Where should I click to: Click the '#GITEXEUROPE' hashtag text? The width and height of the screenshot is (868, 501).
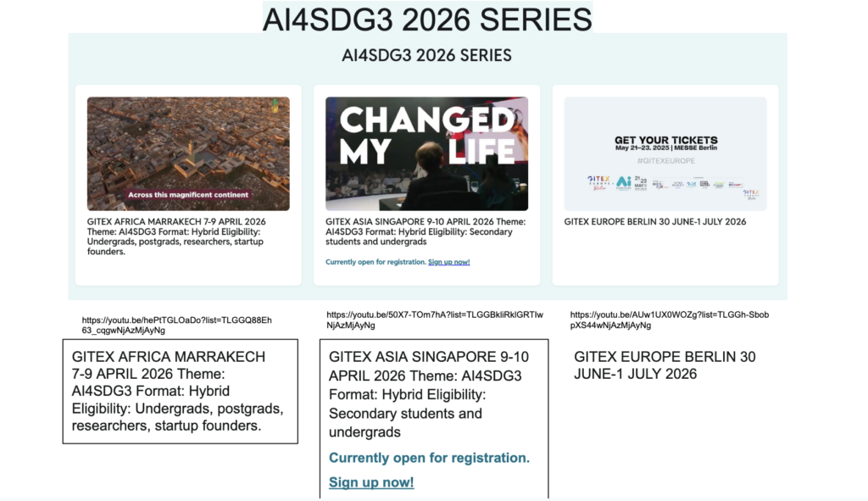[665, 159]
